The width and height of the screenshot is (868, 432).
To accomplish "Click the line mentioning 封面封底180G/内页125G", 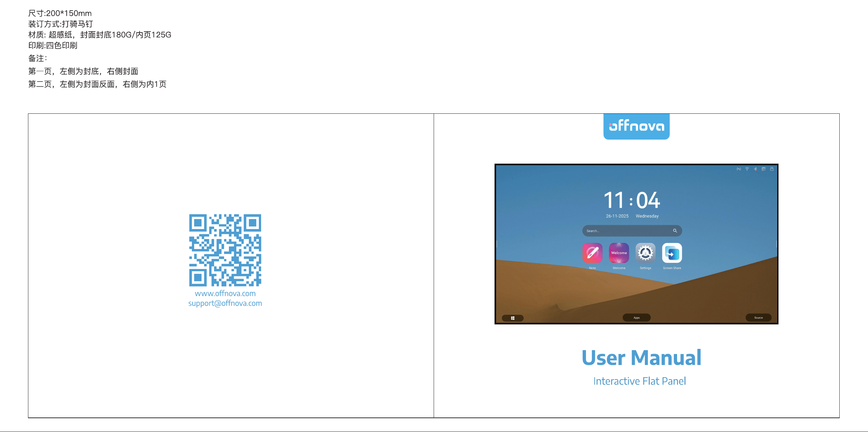I will point(100,35).
